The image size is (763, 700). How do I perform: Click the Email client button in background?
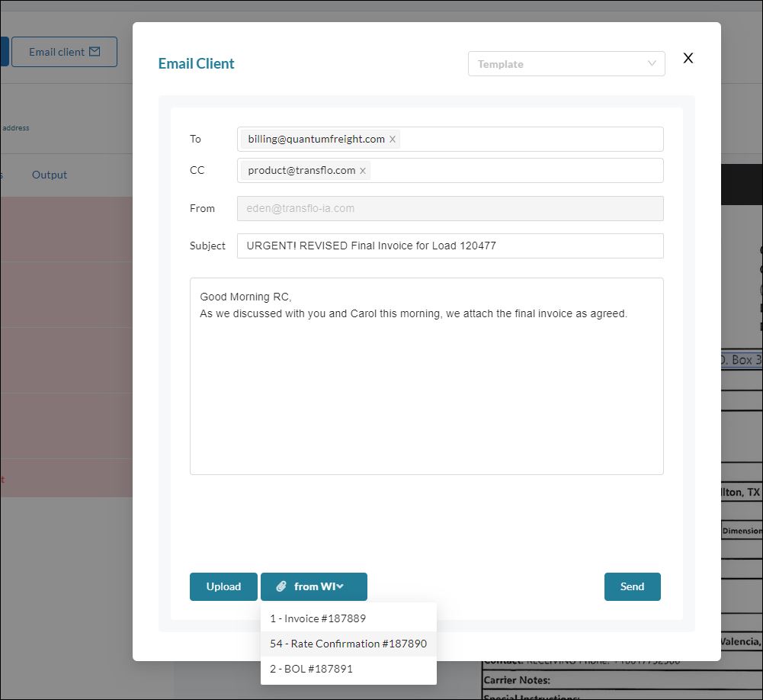[64, 52]
